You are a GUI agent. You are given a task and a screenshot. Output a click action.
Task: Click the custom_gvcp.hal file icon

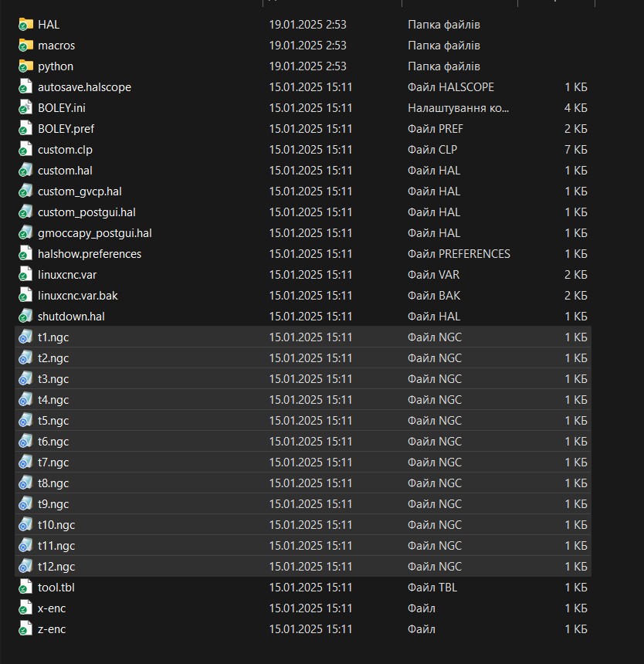[x=25, y=191]
